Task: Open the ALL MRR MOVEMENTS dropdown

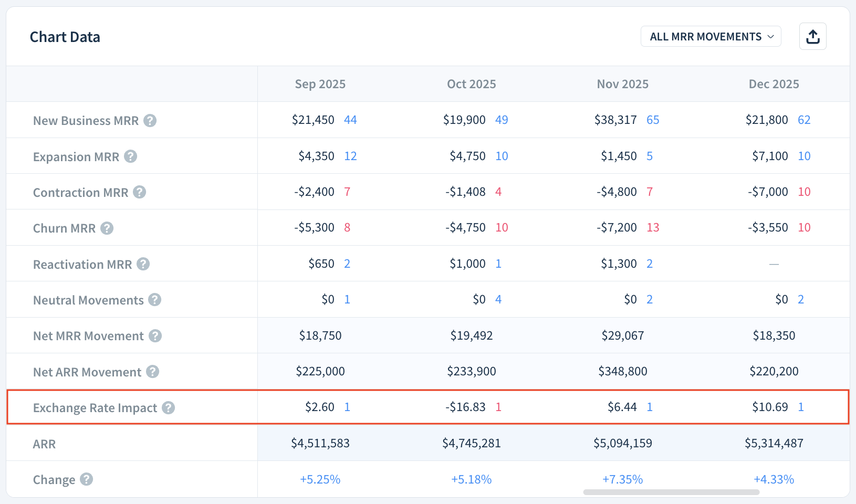Action: [710, 36]
